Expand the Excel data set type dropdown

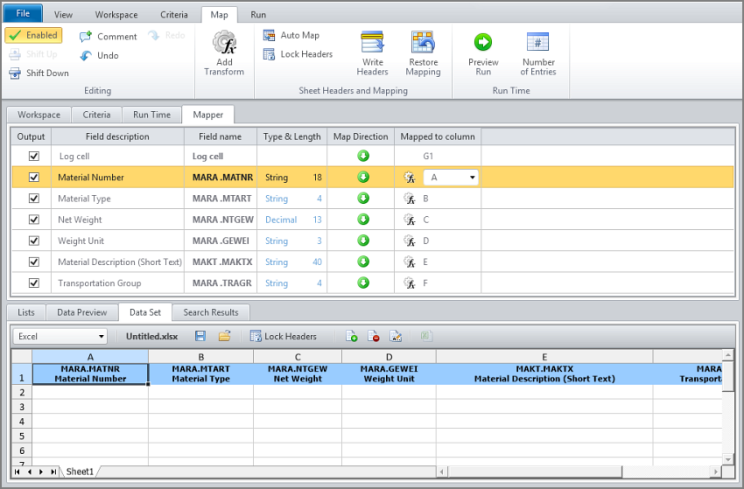tap(101, 337)
